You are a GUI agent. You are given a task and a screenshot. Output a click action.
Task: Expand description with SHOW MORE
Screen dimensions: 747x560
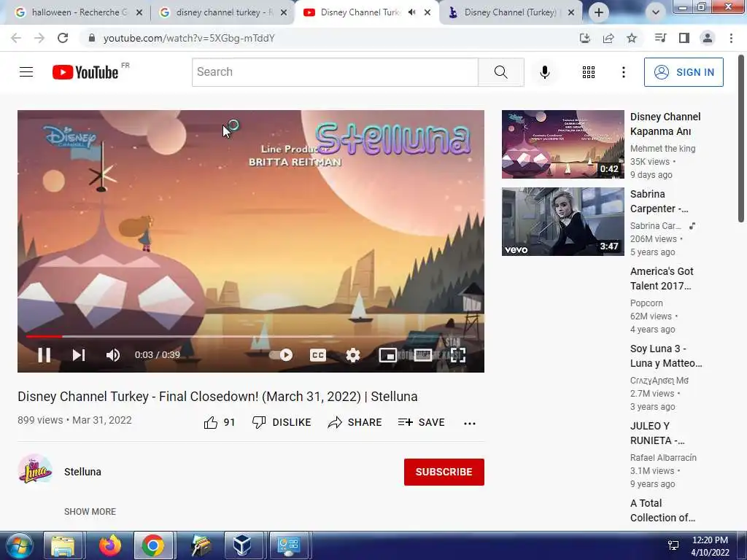(x=90, y=511)
